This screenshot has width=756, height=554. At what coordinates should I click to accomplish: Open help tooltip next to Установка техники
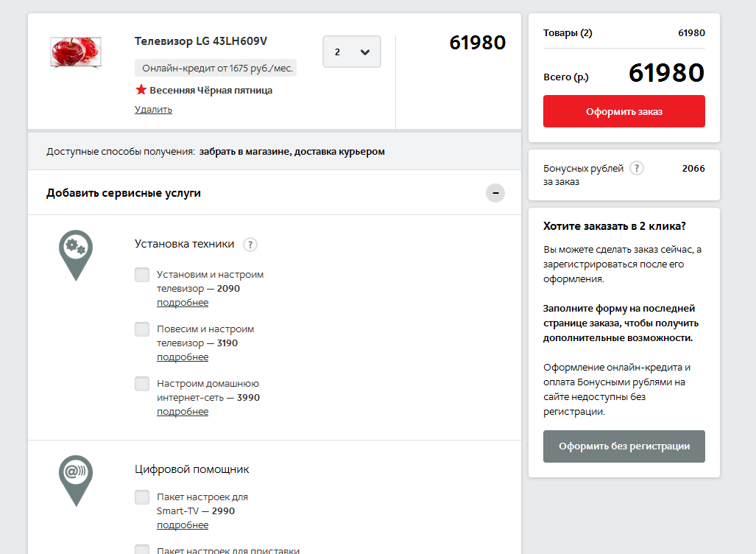[250, 245]
